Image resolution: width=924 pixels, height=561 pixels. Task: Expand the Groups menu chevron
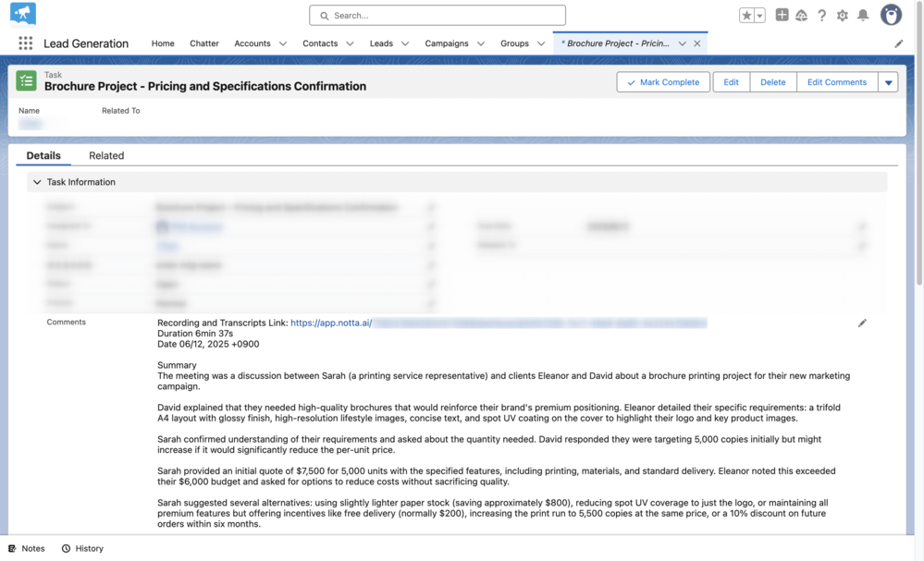click(x=541, y=43)
